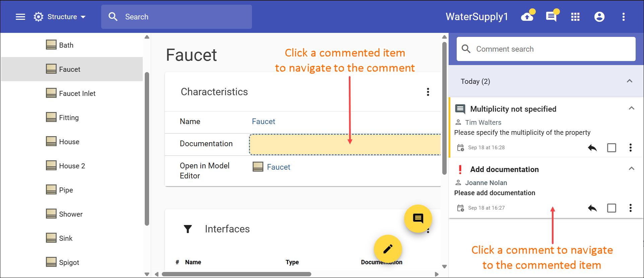
Task: Collapse the Today (2) comment group
Action: tap(630, 81)
